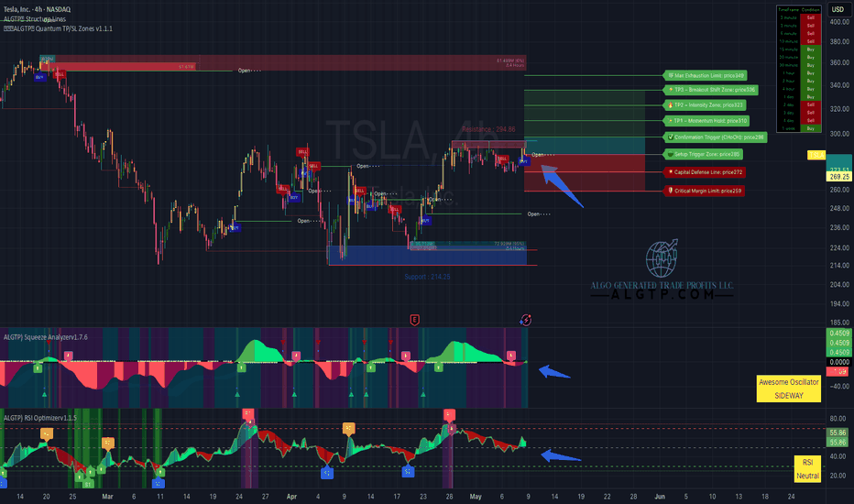
Task: Click the Jun label on the date axis
Action: pos(660,497)
